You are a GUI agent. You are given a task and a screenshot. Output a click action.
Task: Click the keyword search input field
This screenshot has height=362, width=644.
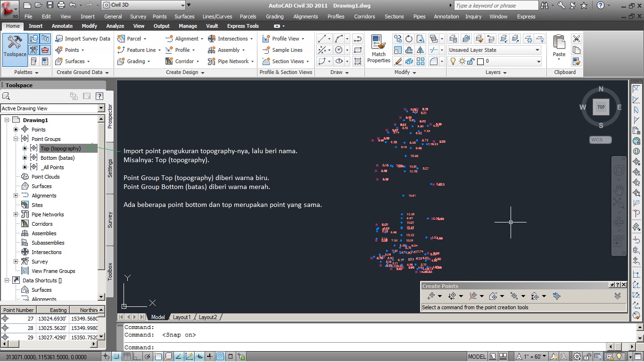coord(496,6)
